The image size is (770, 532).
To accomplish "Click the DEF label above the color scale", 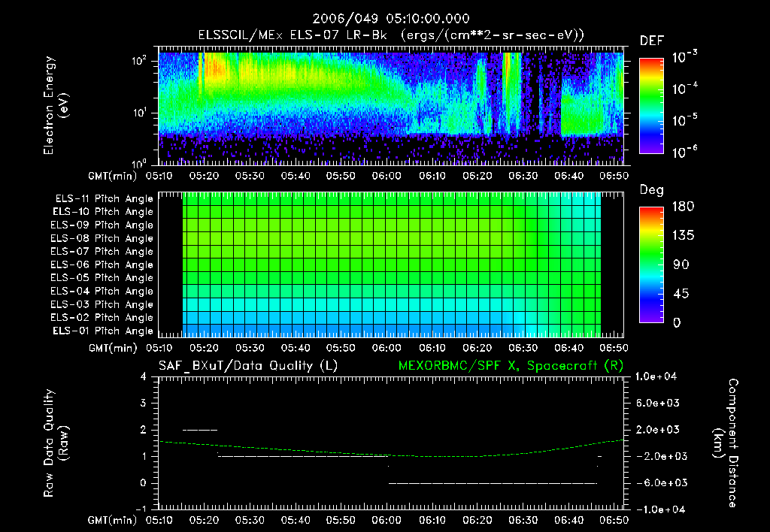I will point(652,41).
